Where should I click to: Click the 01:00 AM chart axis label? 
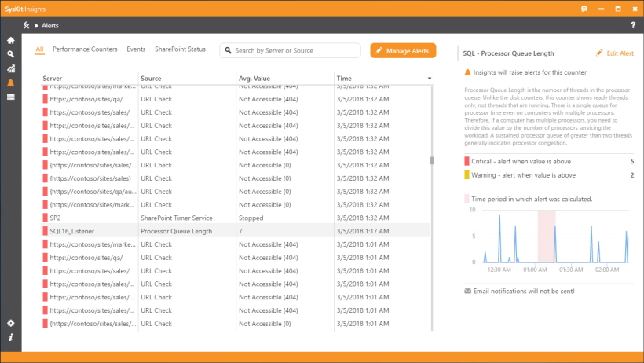pos(535,269)
